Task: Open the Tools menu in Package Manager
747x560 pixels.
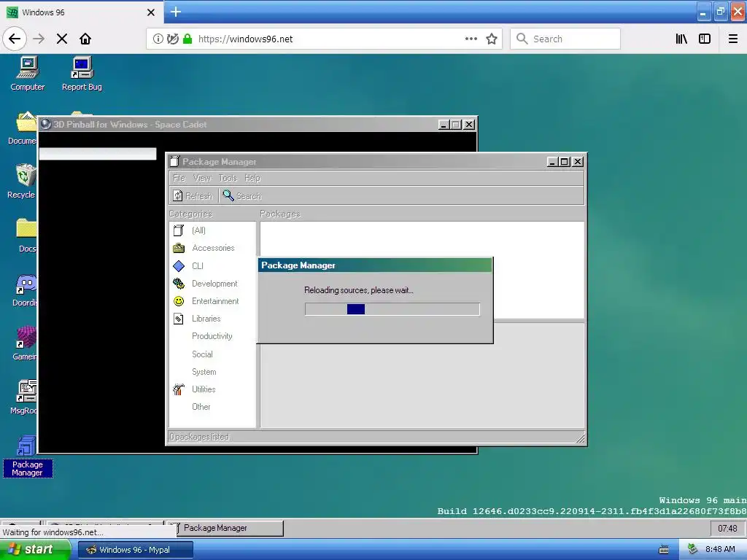Action: click(228, 178)
